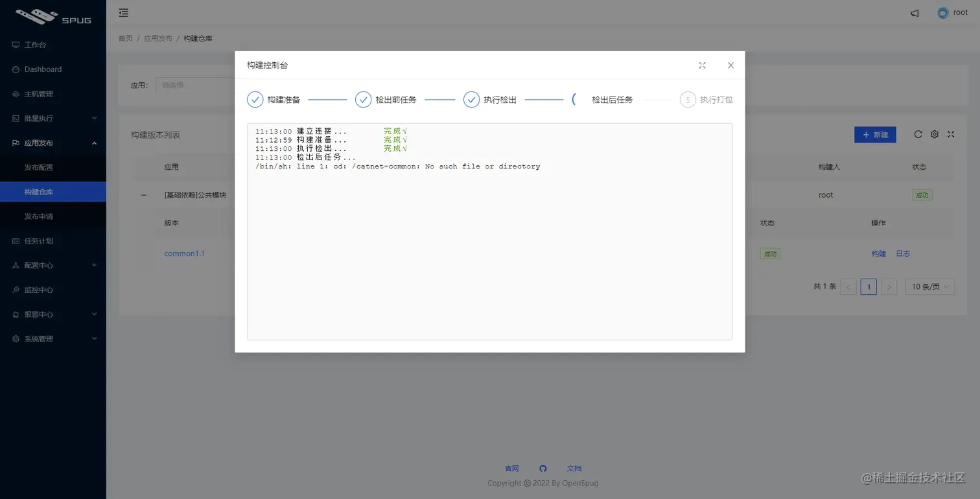The width and height of the screenshot is (980, 499).
Task: Toggle fullscreen on the build console dialog
Action: pos(702,65)
